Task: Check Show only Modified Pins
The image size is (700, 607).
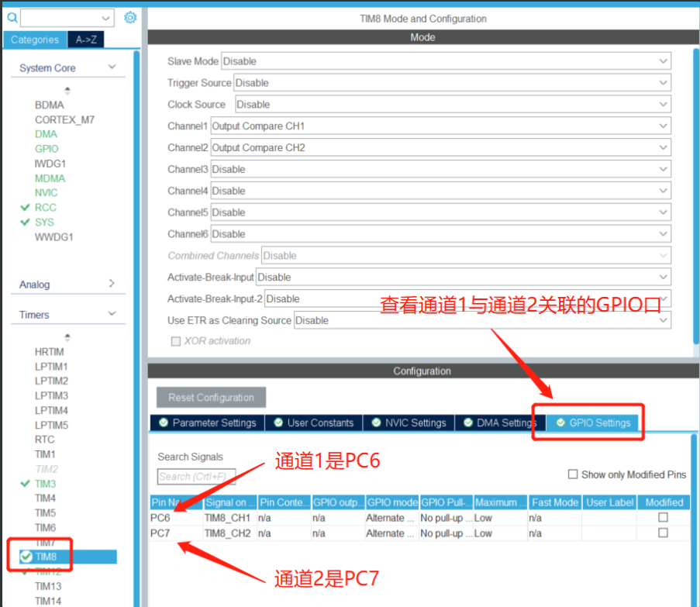Action: pos(573,474)
